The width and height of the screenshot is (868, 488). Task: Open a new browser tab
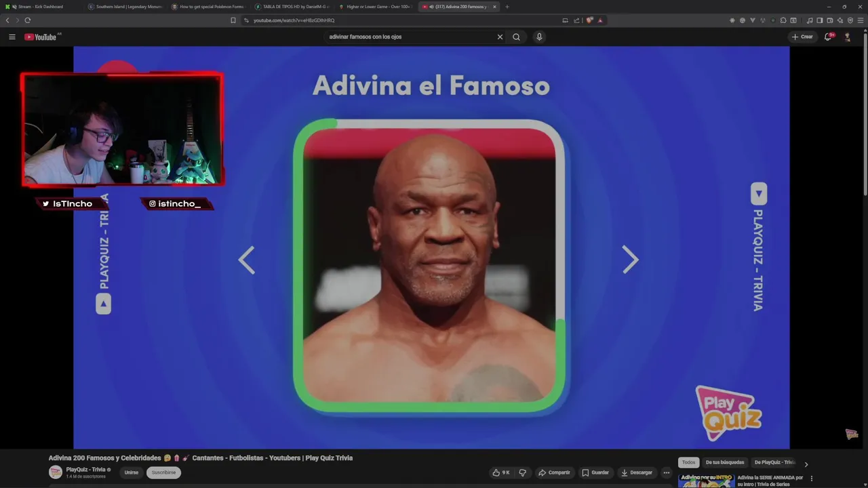[x=507, y=7]
